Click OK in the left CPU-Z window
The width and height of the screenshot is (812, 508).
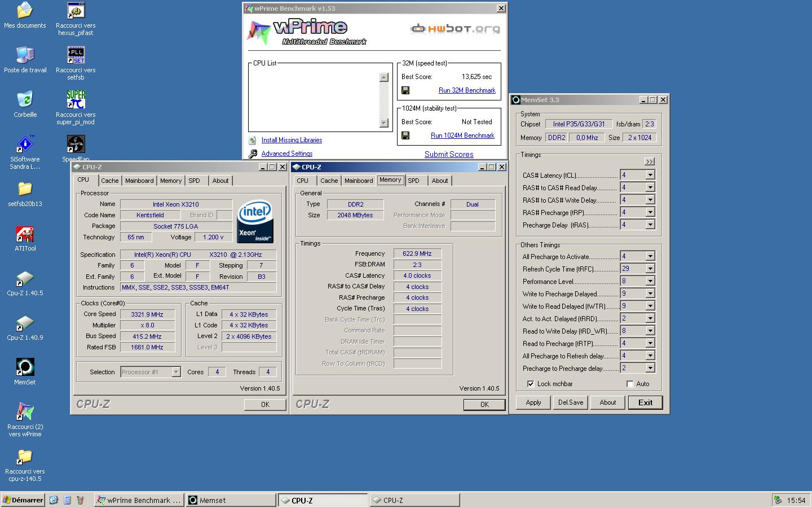[265, 404]
